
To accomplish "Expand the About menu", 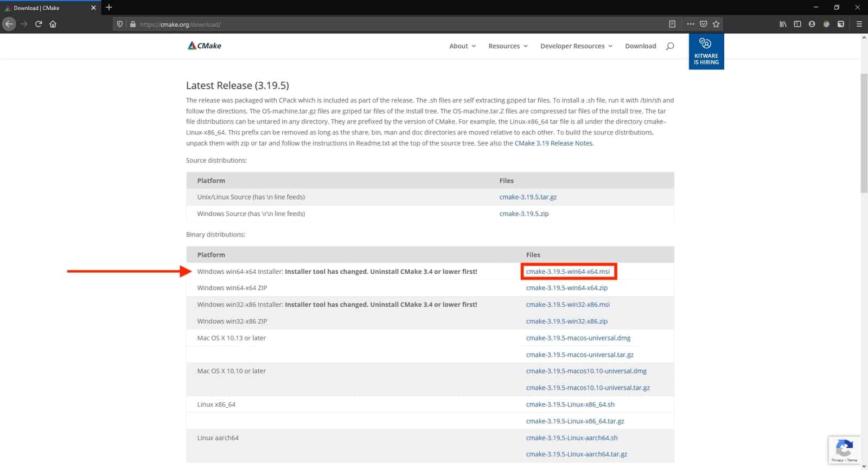I will click(x=462, y=46).
